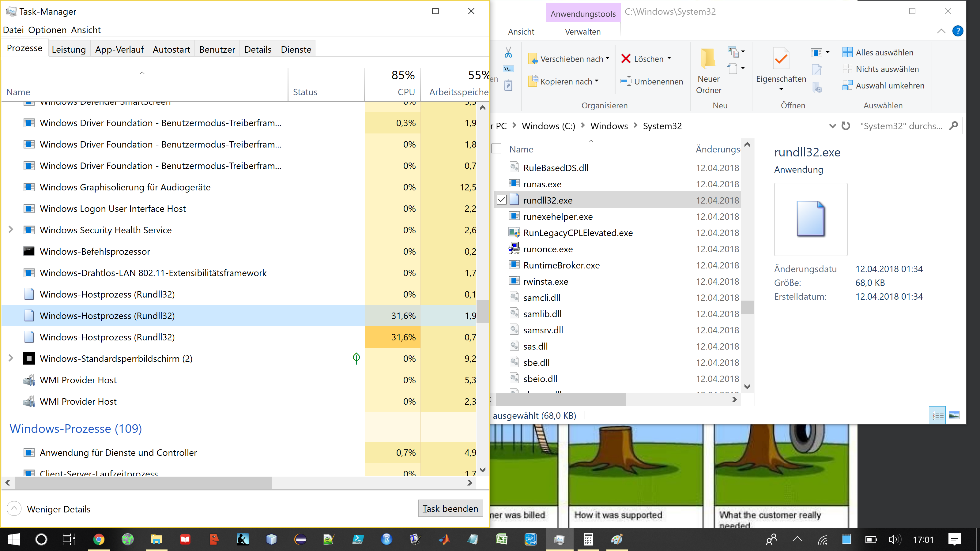This screenshot has height=551, width=980.
Task: Expand Windows-Standardsperrbildschirm (2) process tree
Action: tap(11, 358)
